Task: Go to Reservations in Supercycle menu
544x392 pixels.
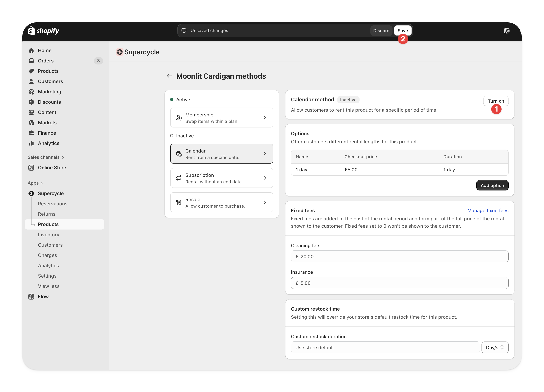Action: click(x=53, y=204)
